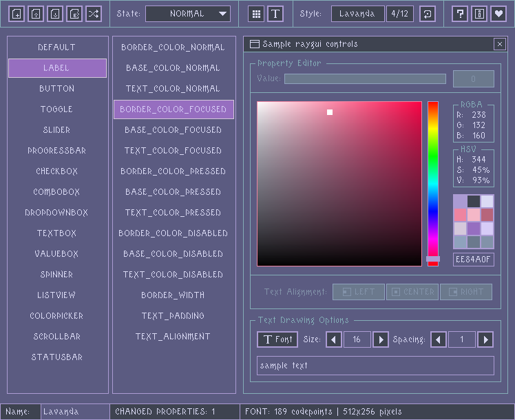The width and height of the screenshot is (515, 420).
Task: Open the State NORMAL dropdown
Action: tap(188, 14)
